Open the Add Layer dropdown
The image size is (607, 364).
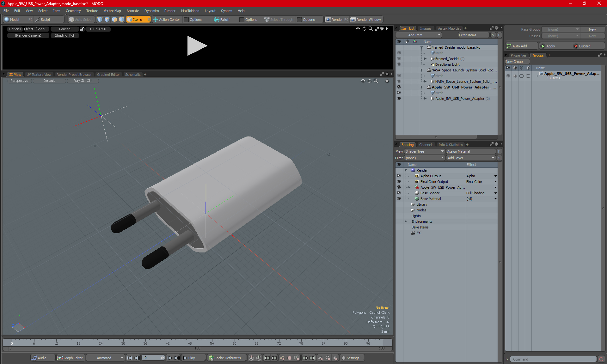pos(470,158)
